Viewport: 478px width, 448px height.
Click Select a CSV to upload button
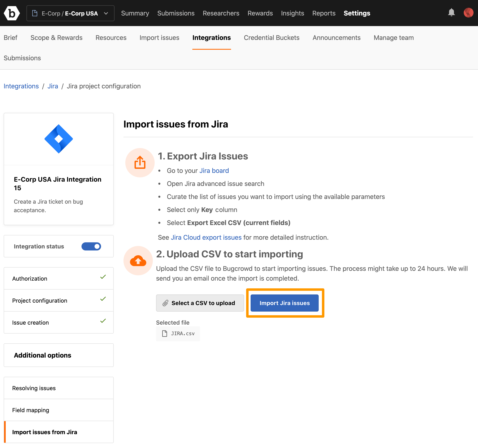pos(200,303)
